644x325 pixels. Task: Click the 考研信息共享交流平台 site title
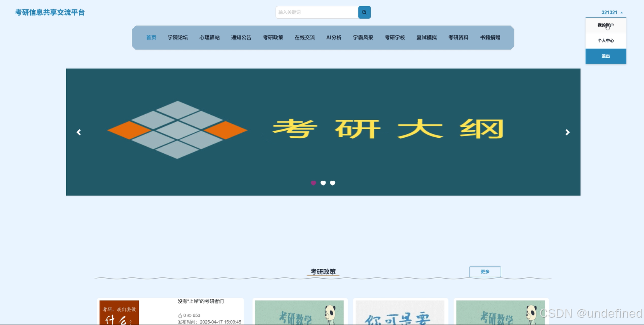pyautogui.click(x=50, y=12)
